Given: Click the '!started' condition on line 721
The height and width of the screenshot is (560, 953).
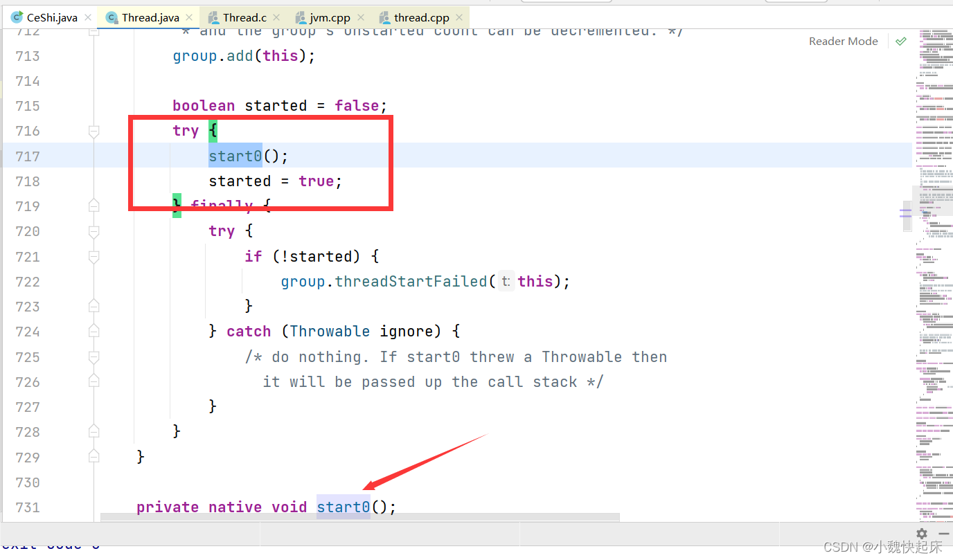Looking at the screenshot, I should 317,257.
